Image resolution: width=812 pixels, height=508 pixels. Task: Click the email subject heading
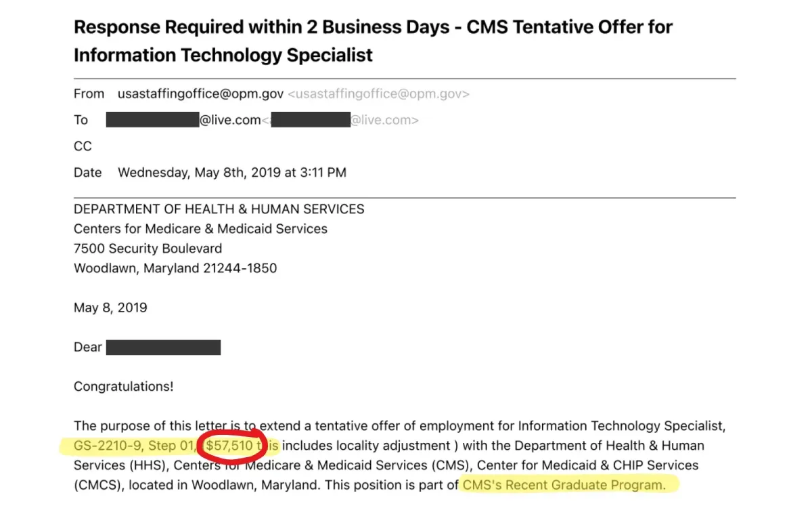click(x=373, y=41)
